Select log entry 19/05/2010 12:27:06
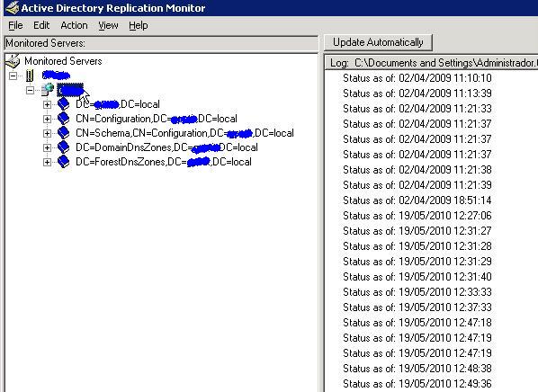Image resolution: width=538 pixels, height=392 pixels. point(417,216)
